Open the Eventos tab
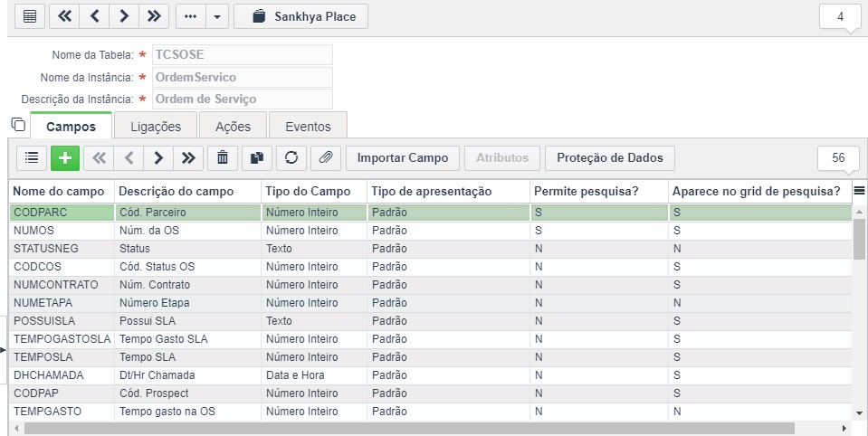This screenshot has height=436, width=868. (308, 126)
